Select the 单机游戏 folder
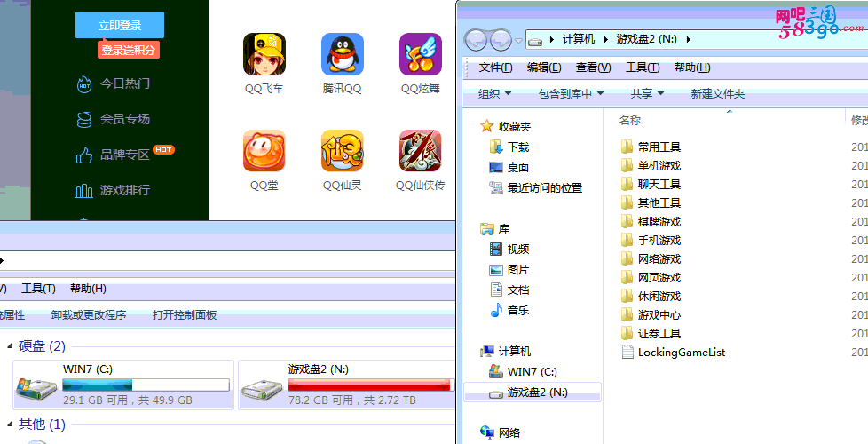The height and width of the screenshot is (444, 868). (x=651, y=165)
